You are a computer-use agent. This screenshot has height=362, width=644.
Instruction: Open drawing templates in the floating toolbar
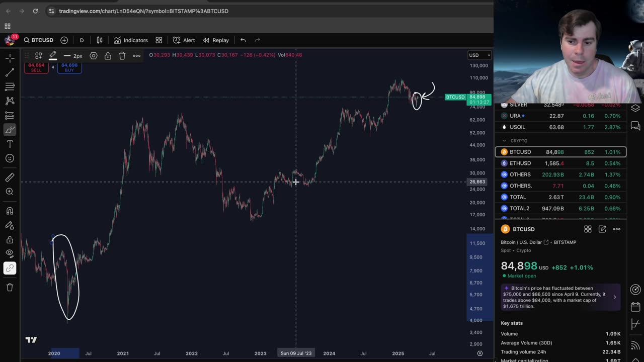pos(38,56)
